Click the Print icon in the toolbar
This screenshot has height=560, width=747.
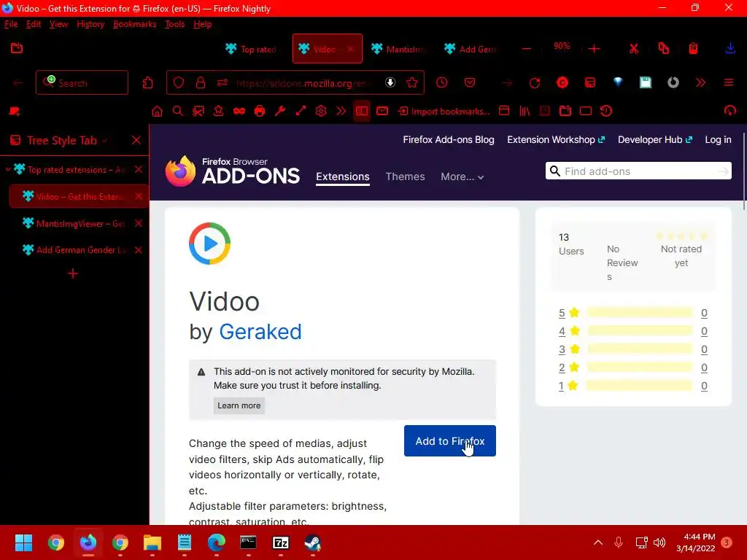(x=260, y=112)
